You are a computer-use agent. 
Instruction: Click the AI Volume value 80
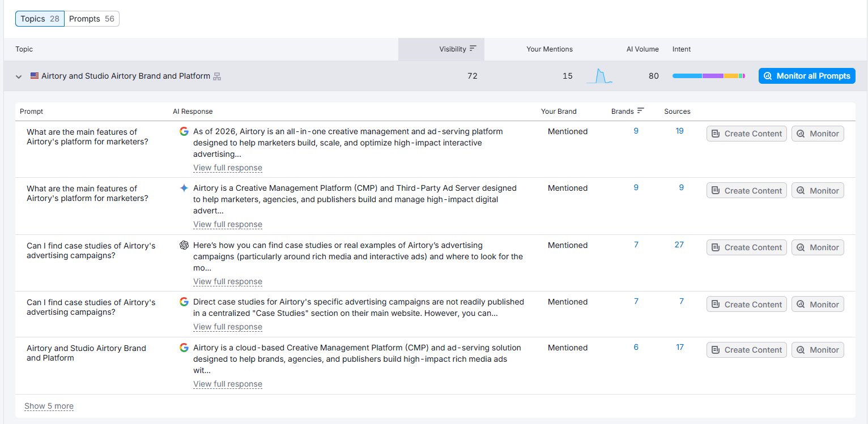coord(653,76)
